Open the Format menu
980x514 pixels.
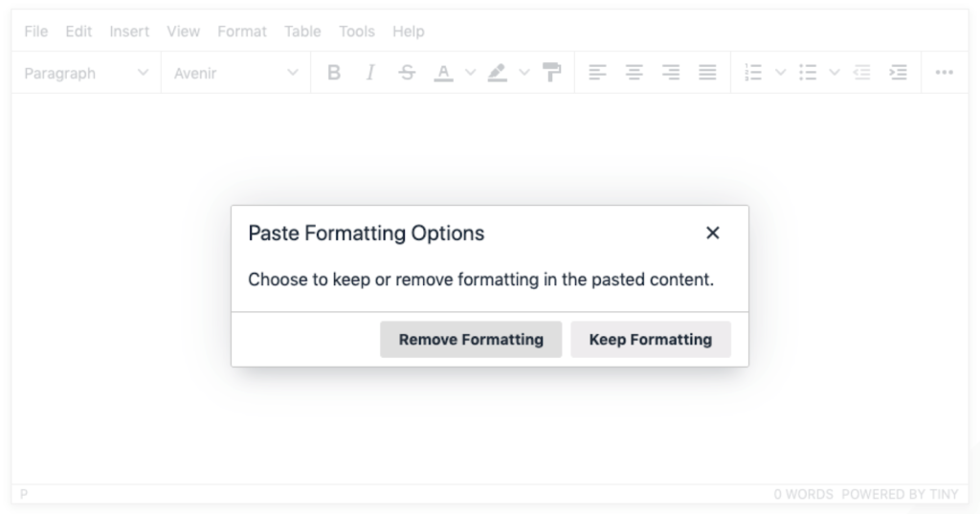point(242,32)
